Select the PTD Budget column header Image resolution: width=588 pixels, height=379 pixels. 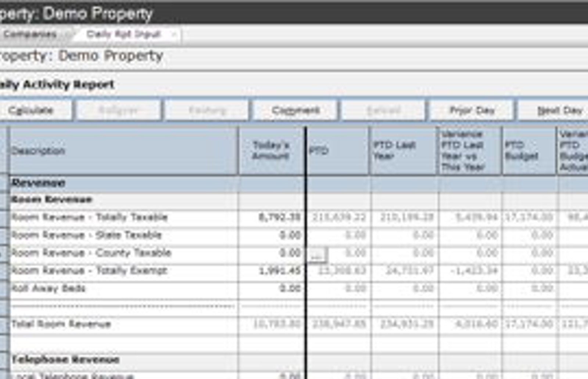(x=529, y=151)
